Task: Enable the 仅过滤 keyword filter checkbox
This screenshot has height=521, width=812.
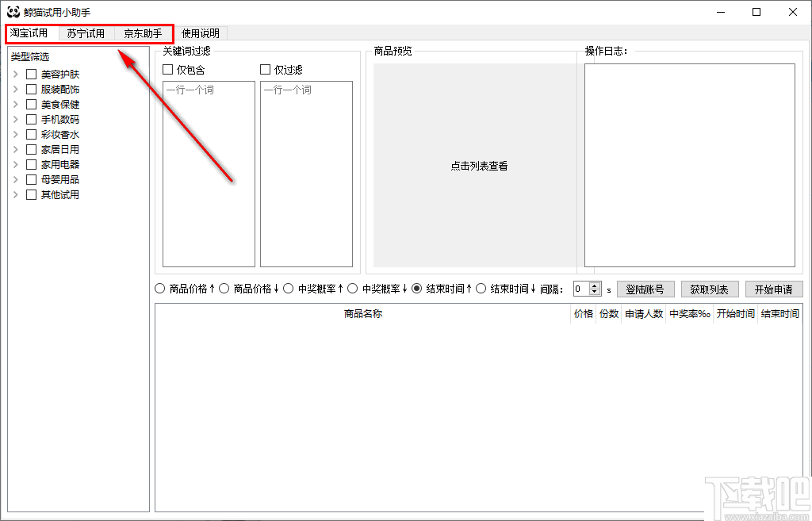Action: tap(266, 69)
